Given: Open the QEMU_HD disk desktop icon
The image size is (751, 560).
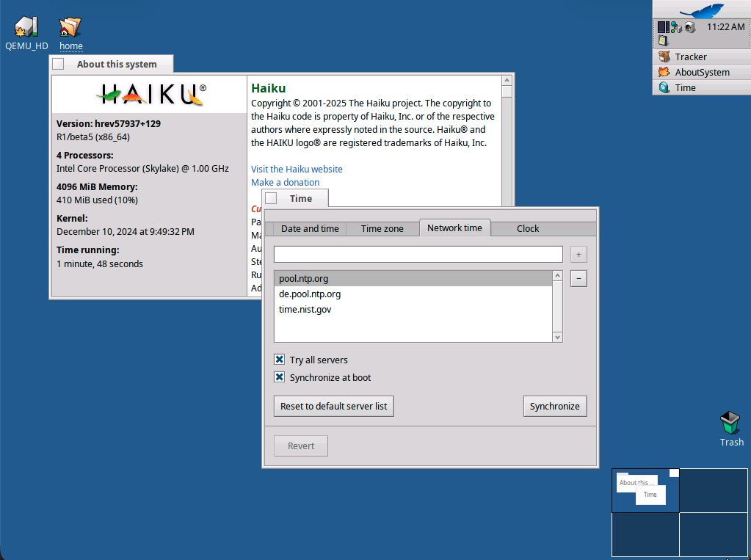Looking at the screenshot, I should (x=26, y=28).
